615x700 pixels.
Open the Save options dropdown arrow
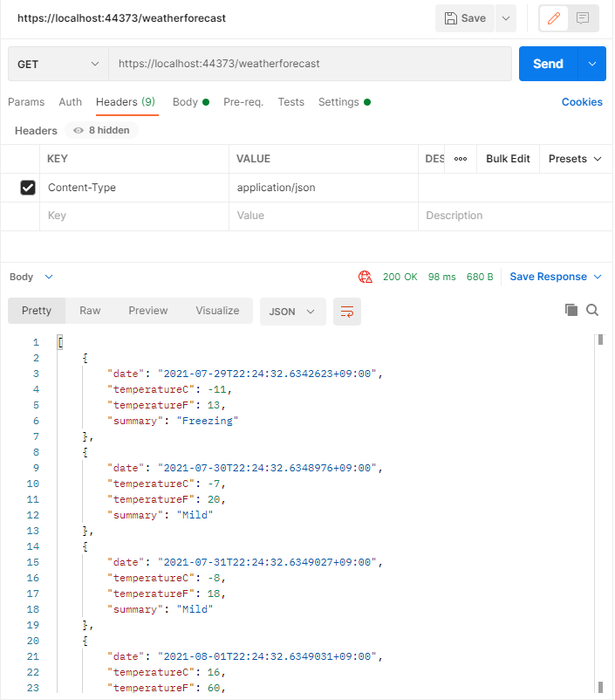click(506, 18)
